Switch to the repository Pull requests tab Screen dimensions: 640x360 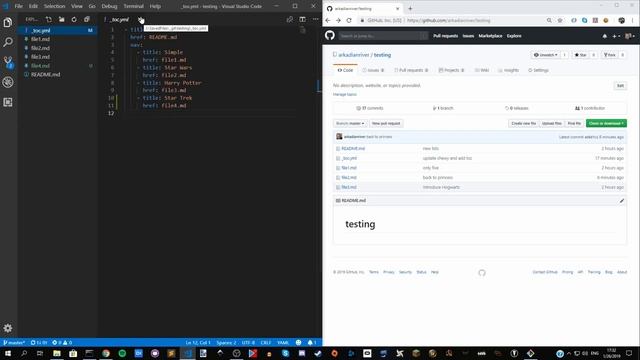coord(411,70)
